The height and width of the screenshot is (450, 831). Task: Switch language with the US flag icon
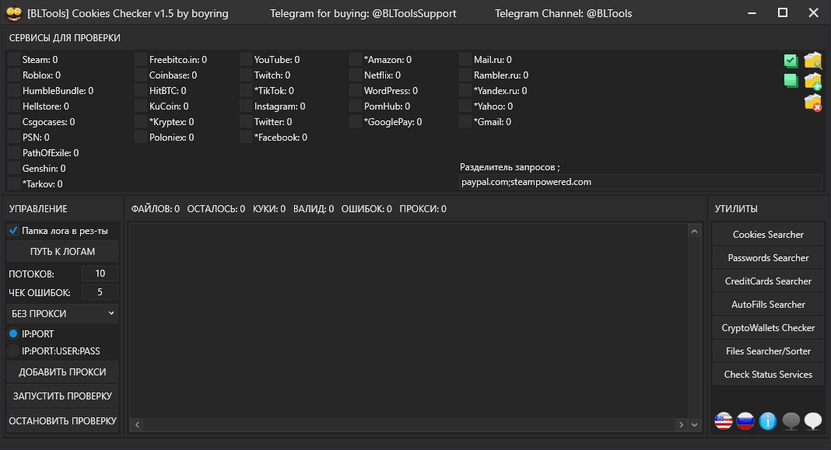coord(723,421)
